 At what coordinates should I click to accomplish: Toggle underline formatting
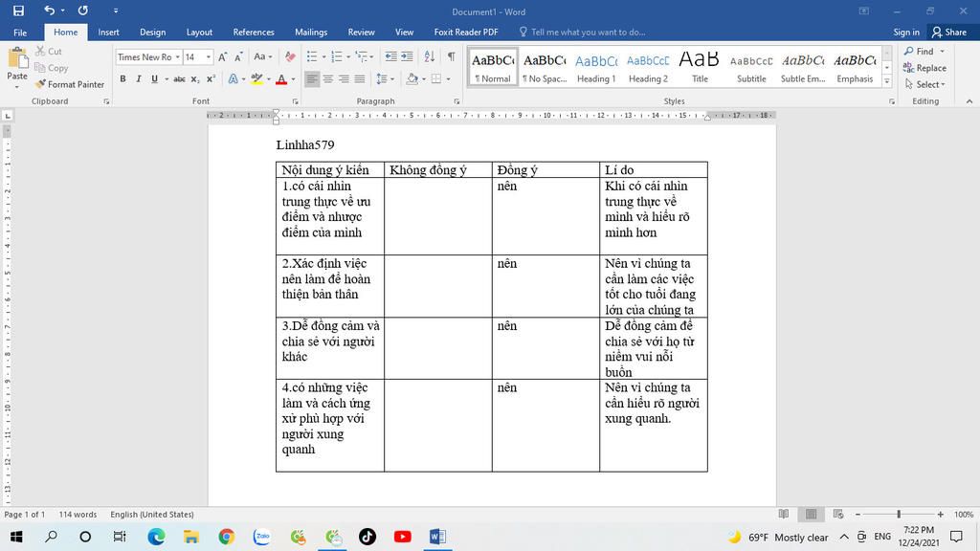click(154, 79)
